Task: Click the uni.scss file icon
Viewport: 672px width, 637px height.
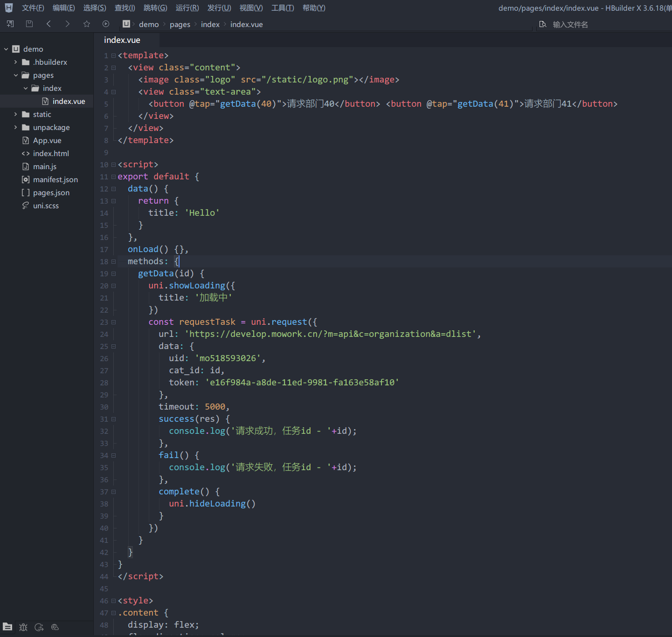Action: click(x=26, y=205)
